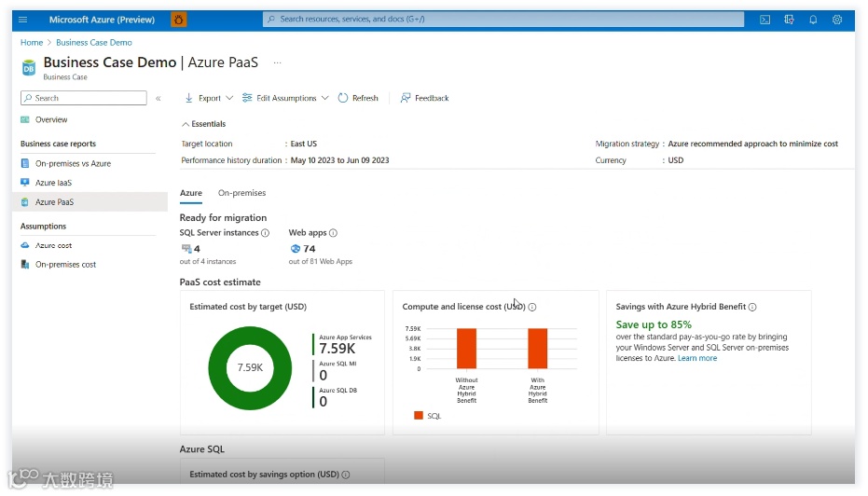Click the Azure cost cloud icon
Image resolution: width=868 pixels, height=496 pixels.
[x=25, y=245]
